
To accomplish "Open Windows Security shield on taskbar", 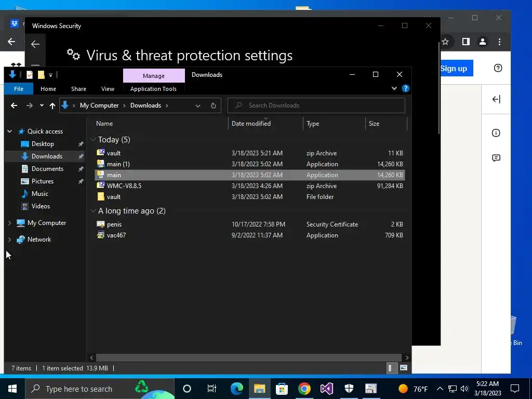I will coord(349,389).
